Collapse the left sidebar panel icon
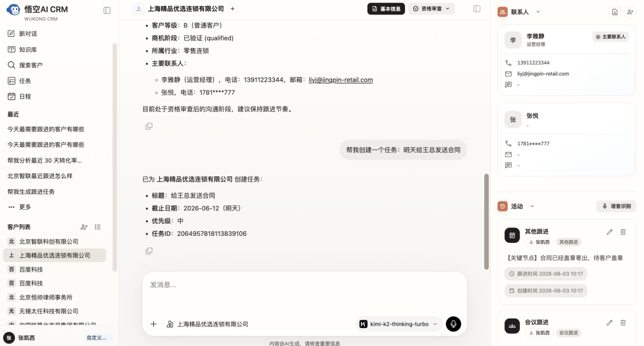Screen dimensions: 644x346 [x=107, y=10]
